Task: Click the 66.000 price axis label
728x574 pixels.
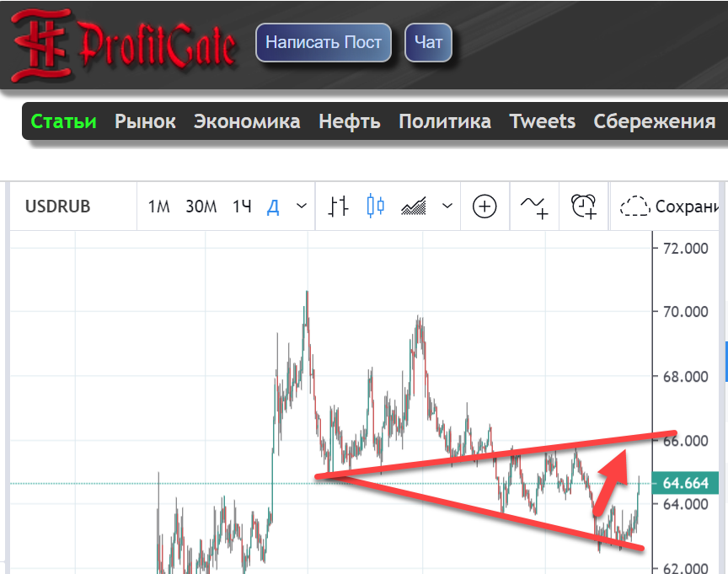Action: click(685, 440)
